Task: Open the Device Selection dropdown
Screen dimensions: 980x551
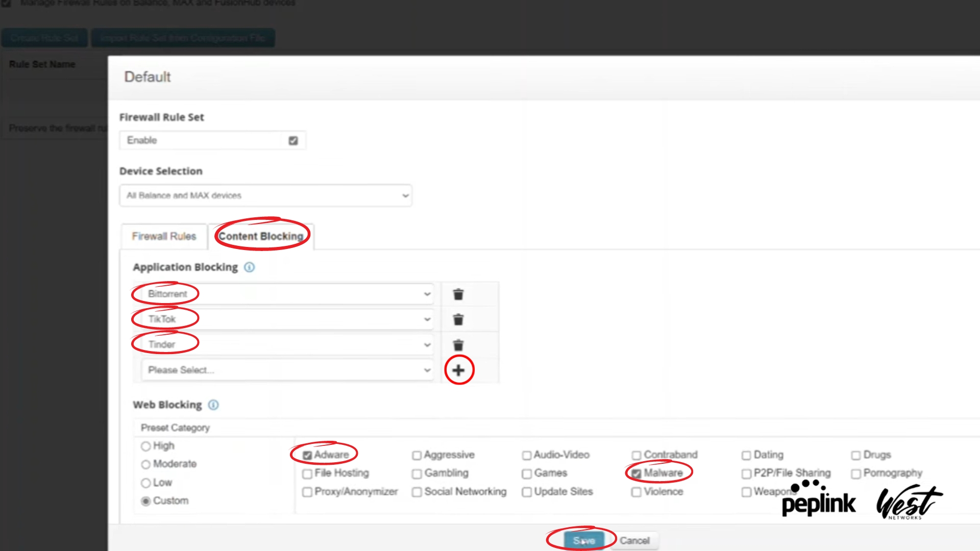Action: 265,195
